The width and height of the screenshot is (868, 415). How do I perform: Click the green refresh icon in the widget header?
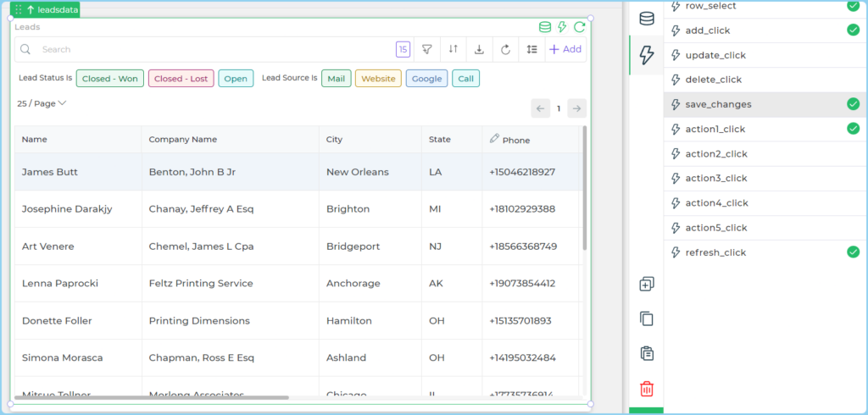[x=579, y=27]
